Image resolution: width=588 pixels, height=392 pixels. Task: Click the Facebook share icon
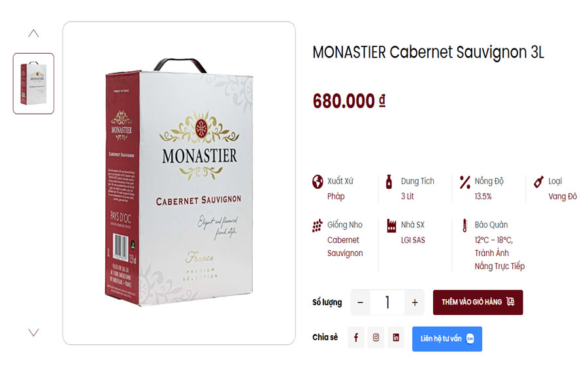(x=356, y=338)
